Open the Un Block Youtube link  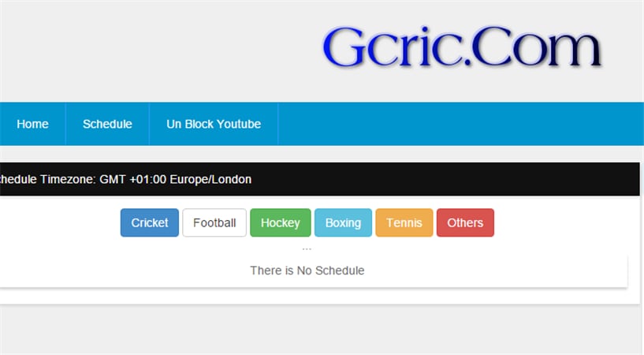point(214,124)
